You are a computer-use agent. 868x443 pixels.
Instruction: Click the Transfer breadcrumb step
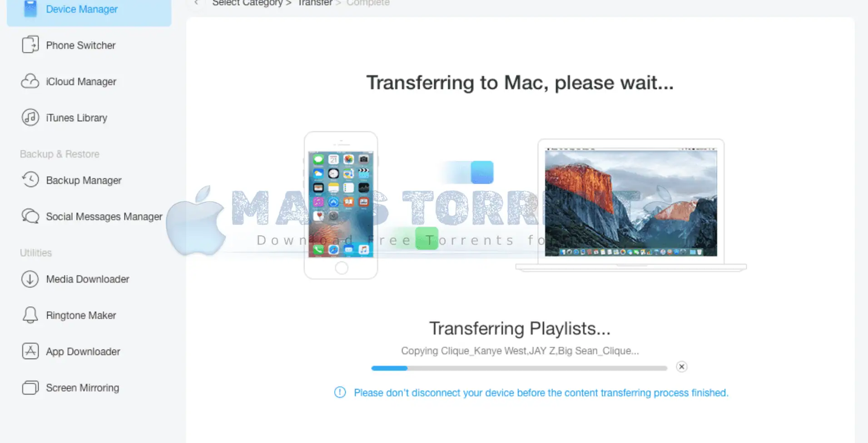(x=315, y=3)
